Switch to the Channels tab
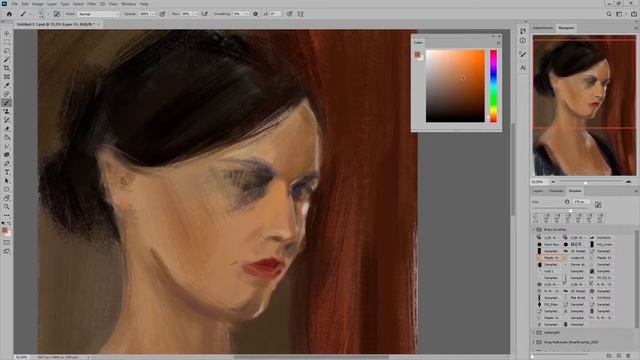Screen dimensions: 640x360 pos(556,191)
